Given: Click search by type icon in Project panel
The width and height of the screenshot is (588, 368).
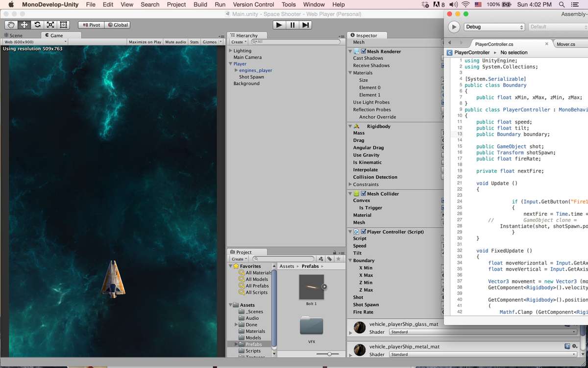Looking at the screenshot, I should (x=320, y=259).
